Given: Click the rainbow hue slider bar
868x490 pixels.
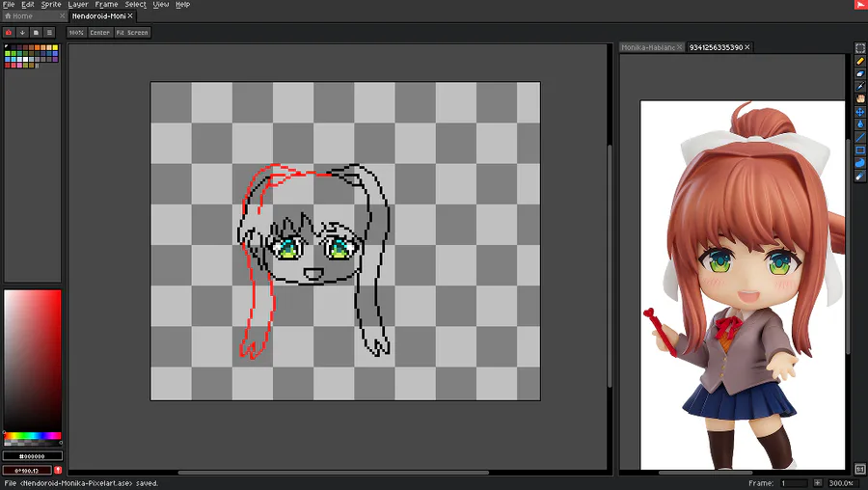Looking at the screenshot, I should coord(32,436).
